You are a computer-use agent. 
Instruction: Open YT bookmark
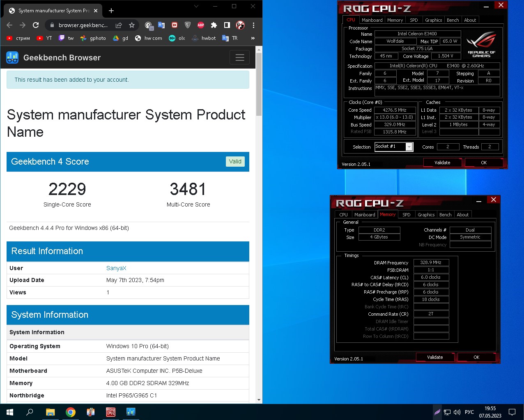click(x=44, y=38)
